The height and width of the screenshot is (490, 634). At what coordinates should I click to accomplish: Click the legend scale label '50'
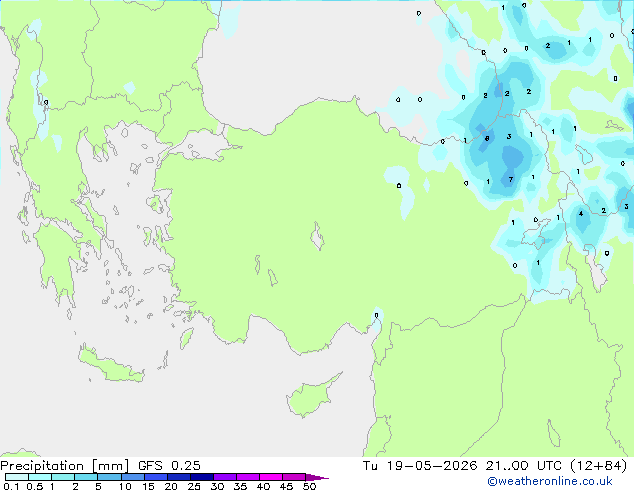[x=309, y=486]
